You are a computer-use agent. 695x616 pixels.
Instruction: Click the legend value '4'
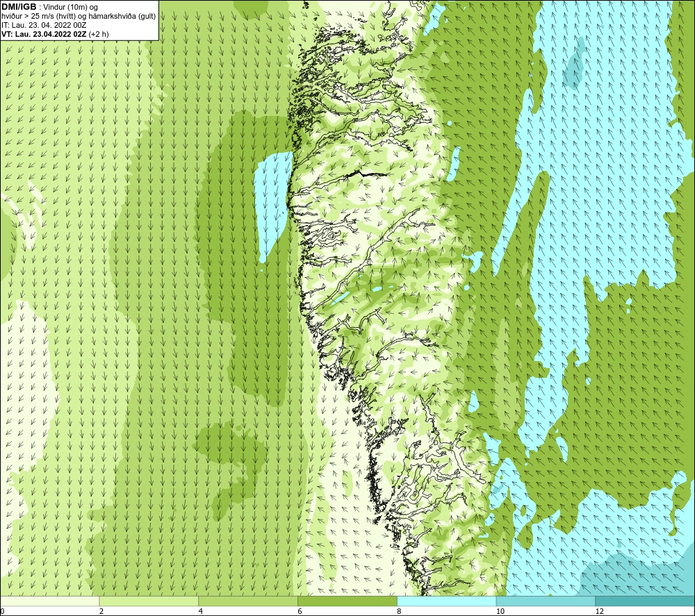[201, 611]
